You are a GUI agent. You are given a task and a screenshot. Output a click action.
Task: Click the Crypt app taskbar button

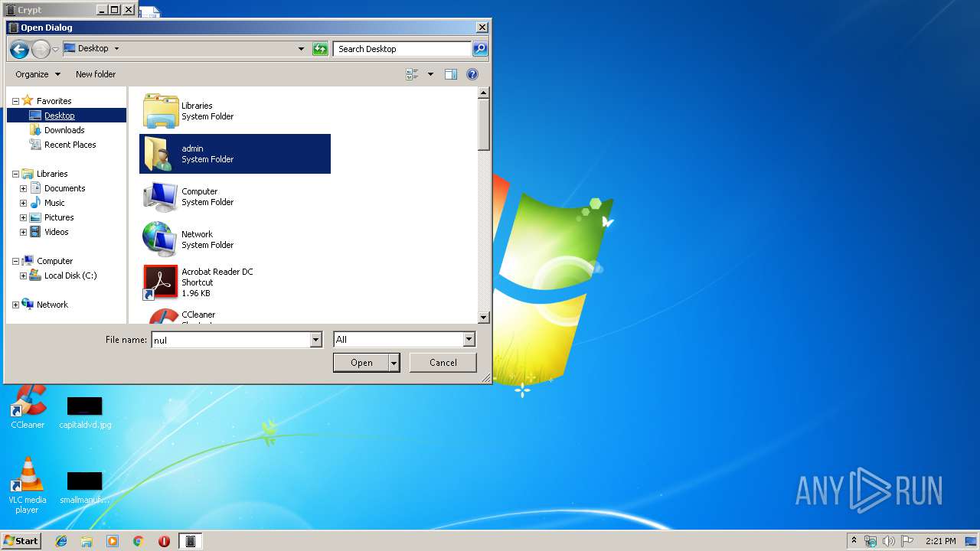pyautogui.click(x=191, y=541)
